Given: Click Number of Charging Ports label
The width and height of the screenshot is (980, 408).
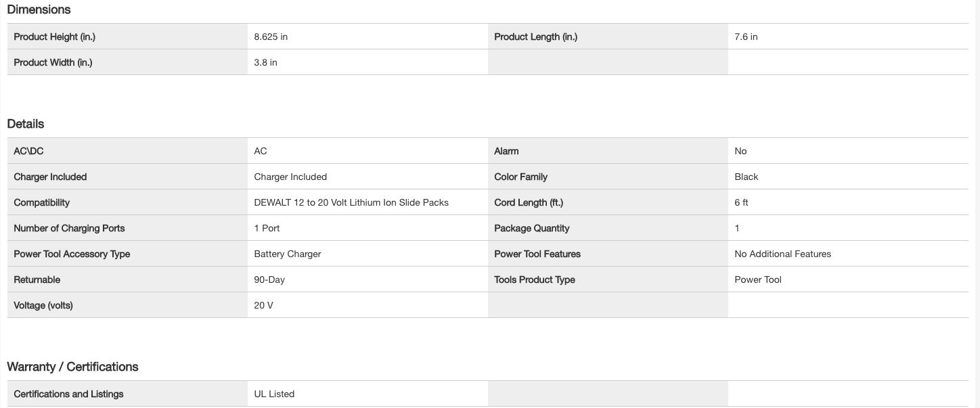Looking at the screenshot, I should [x=69, y=228].
